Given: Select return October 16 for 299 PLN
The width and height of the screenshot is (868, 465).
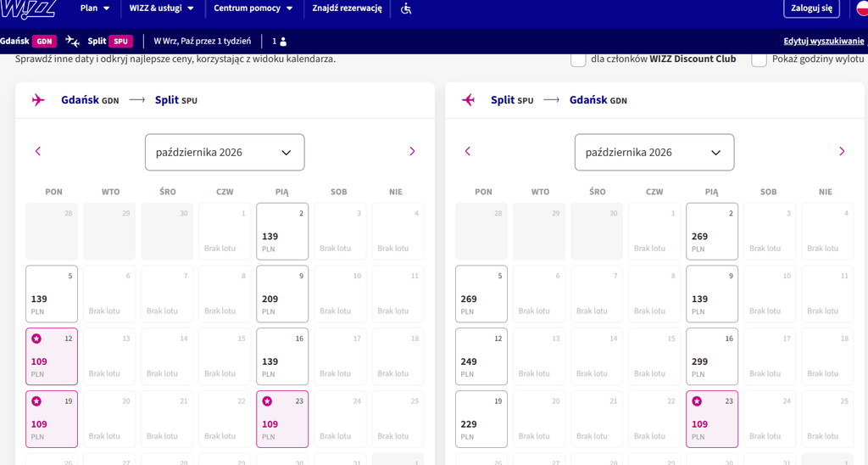Looking at the screenshot, I should (x=712, y=356).
